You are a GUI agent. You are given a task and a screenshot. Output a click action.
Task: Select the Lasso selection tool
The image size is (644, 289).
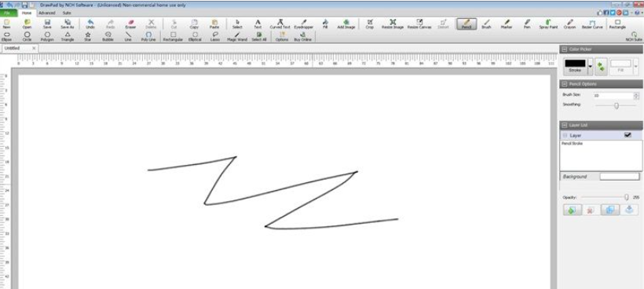[x=215, y=37]
